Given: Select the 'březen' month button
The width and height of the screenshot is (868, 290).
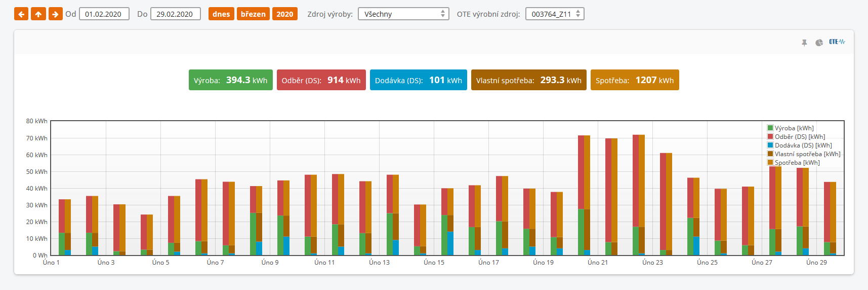Looking at the screenshot, I should point(253,14).
